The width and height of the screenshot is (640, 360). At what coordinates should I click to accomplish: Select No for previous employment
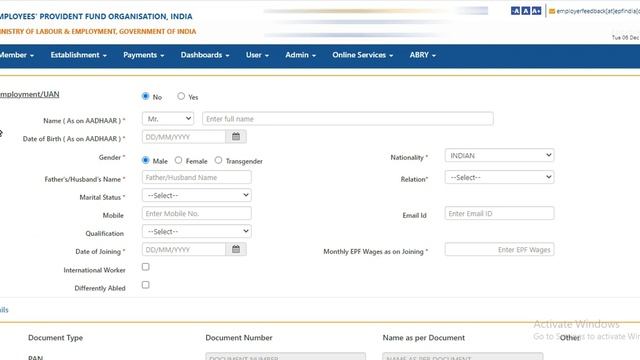point(145,96)
